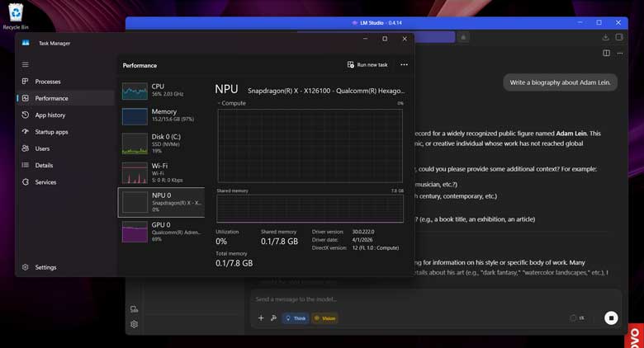Click the Processes sidebar icon

coord(26,82)
